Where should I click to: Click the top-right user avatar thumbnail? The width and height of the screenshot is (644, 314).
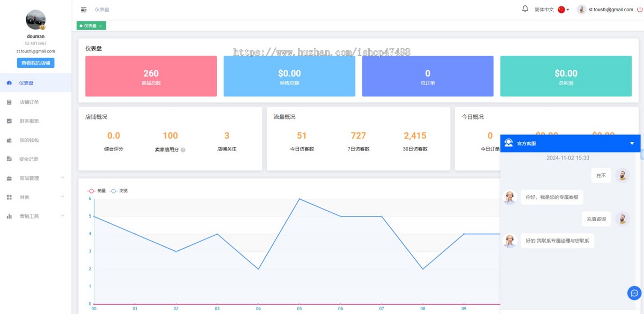[582, 10]
